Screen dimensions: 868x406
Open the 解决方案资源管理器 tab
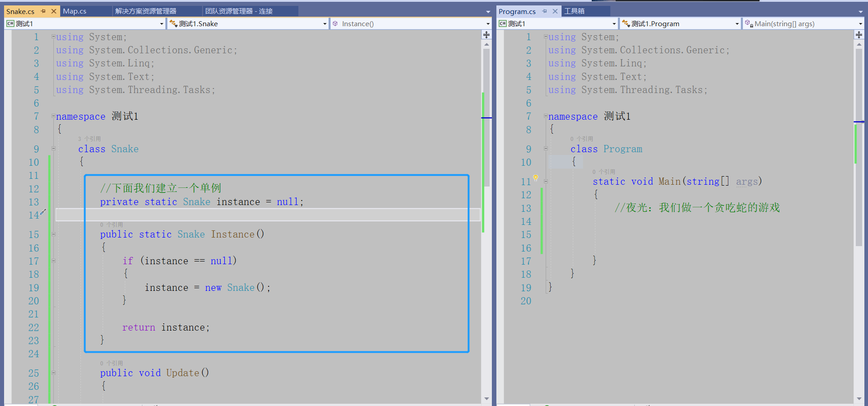(x=146, y=11)
